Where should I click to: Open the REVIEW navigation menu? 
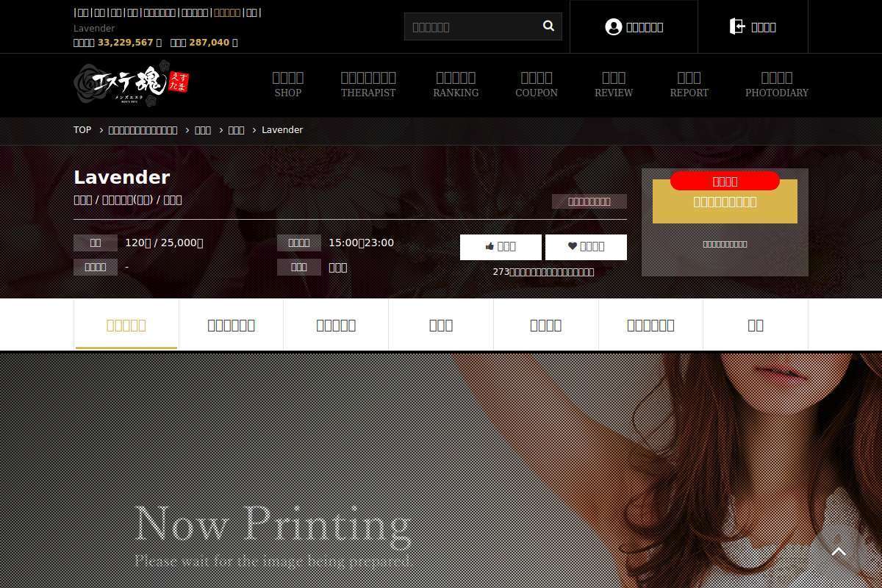pyautogui.click(x=614, y=85)
